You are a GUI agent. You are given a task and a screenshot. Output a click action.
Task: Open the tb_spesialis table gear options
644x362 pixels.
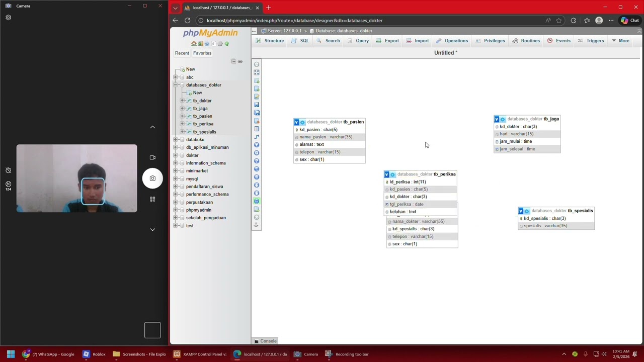pos(527,211)
